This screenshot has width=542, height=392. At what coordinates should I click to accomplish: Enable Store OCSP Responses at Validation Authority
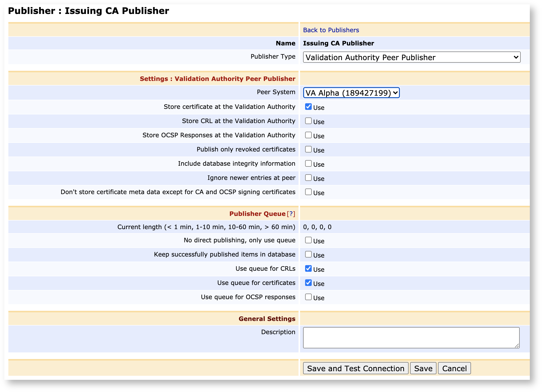coord(308,135)
